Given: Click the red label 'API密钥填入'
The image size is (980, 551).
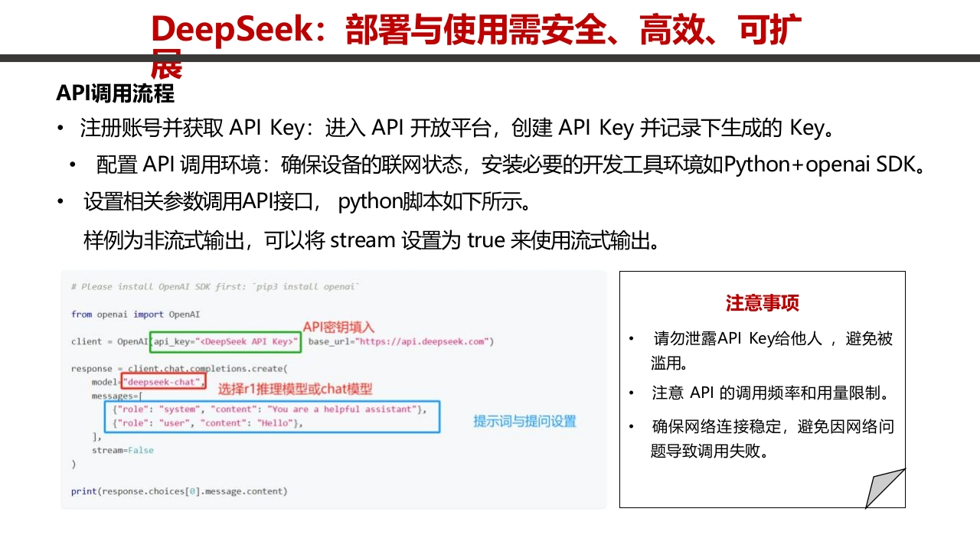Looking at the screenshot, I should pyautogui.click(x=339, y=327).
